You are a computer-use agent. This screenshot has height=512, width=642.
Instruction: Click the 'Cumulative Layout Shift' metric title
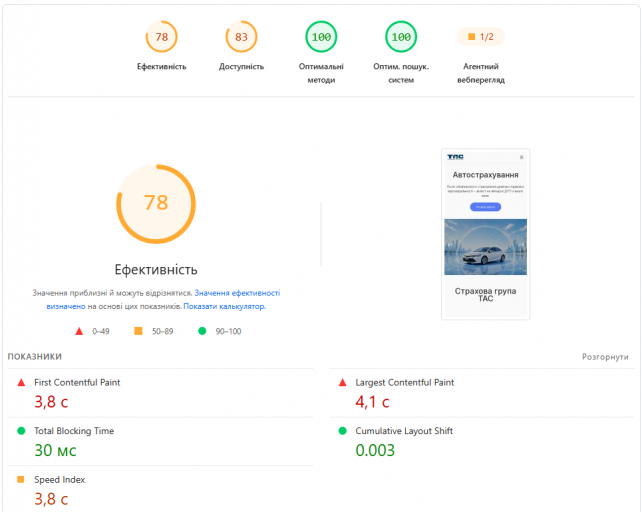404,431
